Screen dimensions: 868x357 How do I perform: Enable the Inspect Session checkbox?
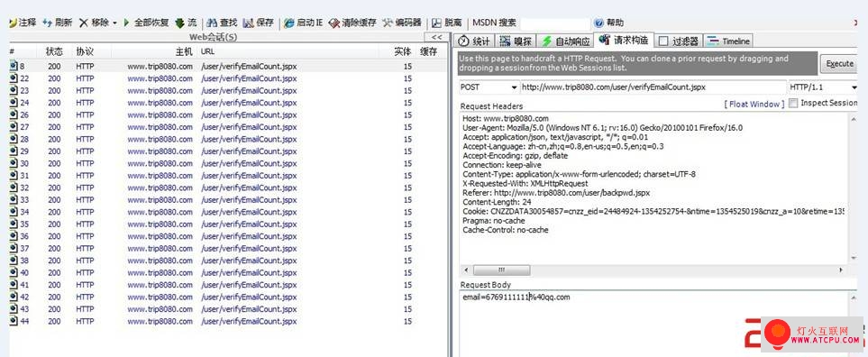coord(793,103)
